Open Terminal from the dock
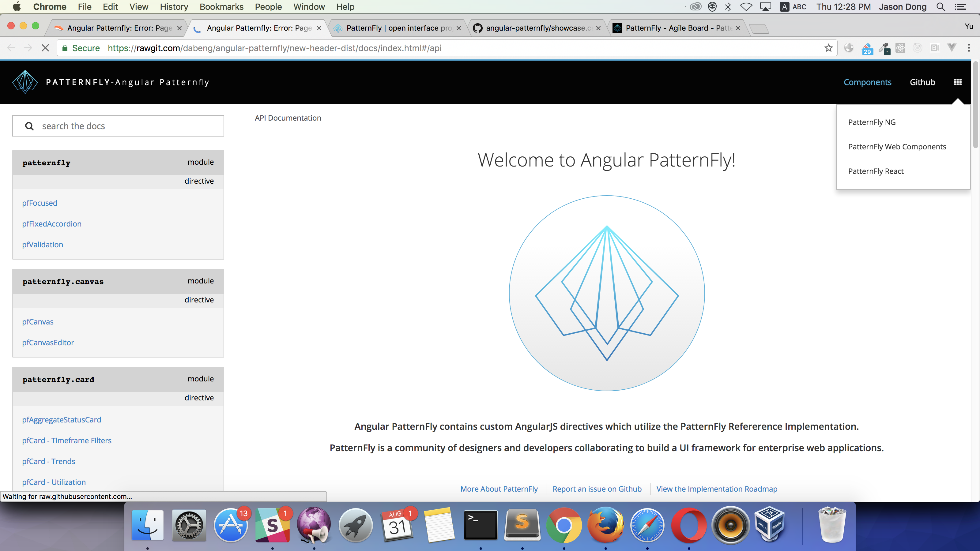 coord(481,526)
